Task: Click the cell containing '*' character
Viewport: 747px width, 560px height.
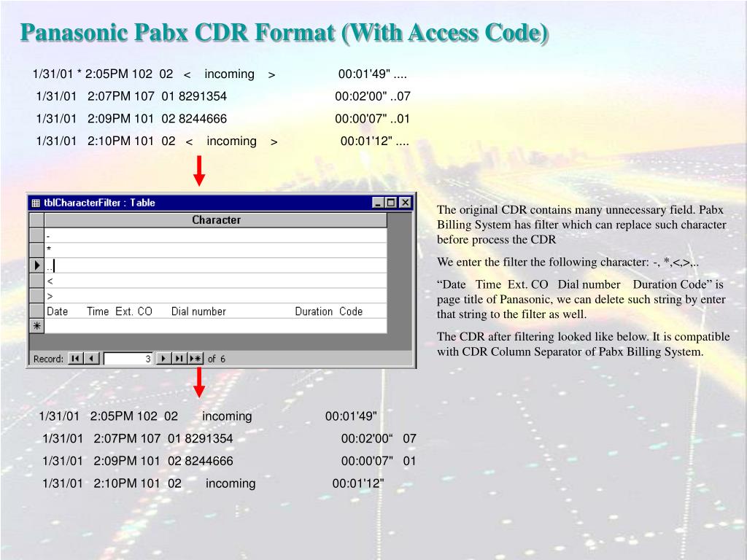Action: tap(216, 250)
